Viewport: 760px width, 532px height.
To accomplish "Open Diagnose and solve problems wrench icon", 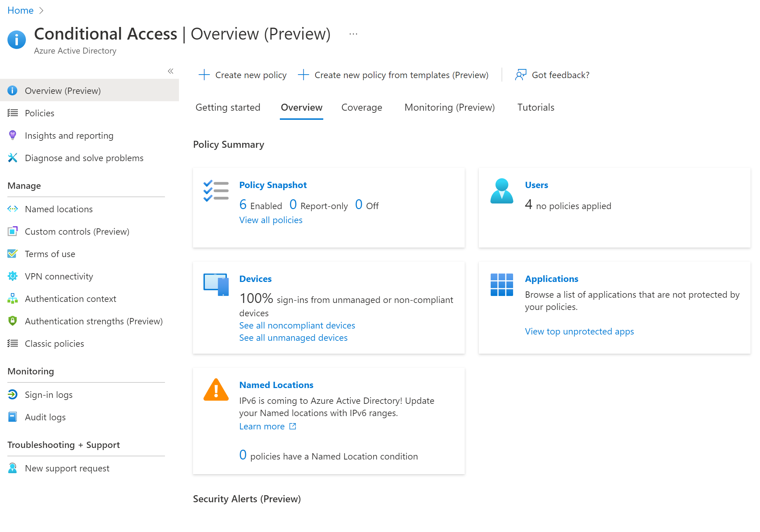I will click(x=13, y=158).
